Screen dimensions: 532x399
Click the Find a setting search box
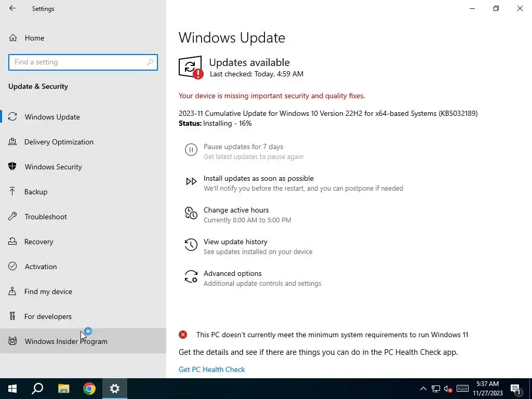coord(83,62)
